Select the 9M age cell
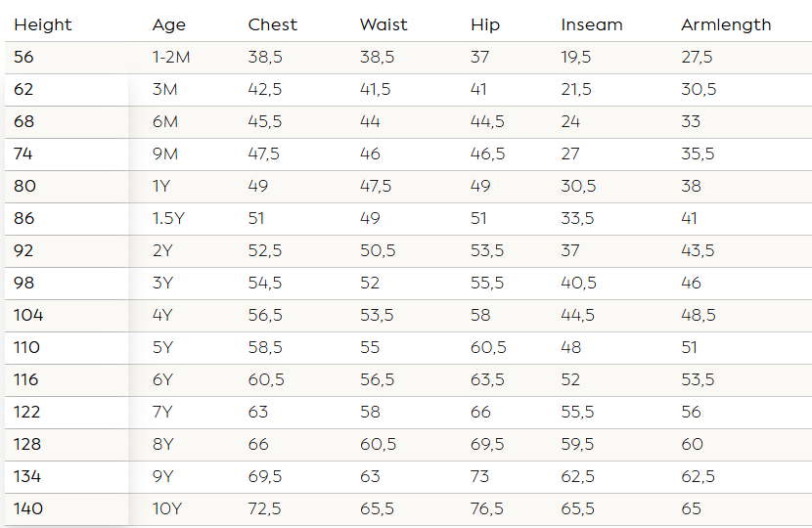The height and width of the screenshot is (528, 812). [164, 154]
